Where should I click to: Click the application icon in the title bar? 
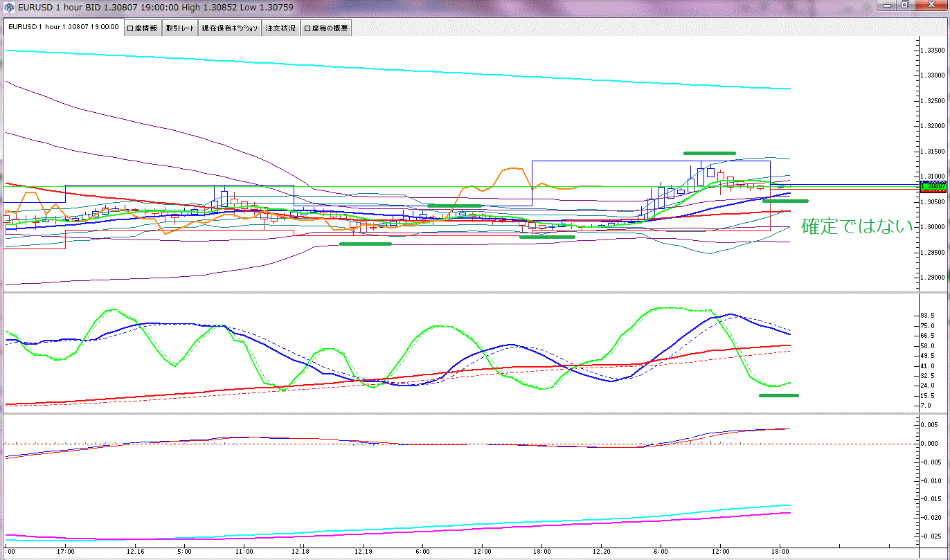point(9,8)
